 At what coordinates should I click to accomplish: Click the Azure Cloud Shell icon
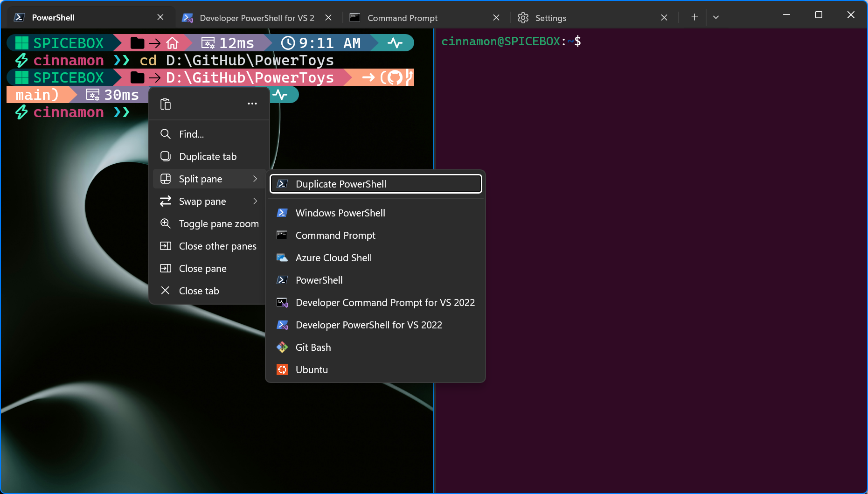tap(282, 257)
